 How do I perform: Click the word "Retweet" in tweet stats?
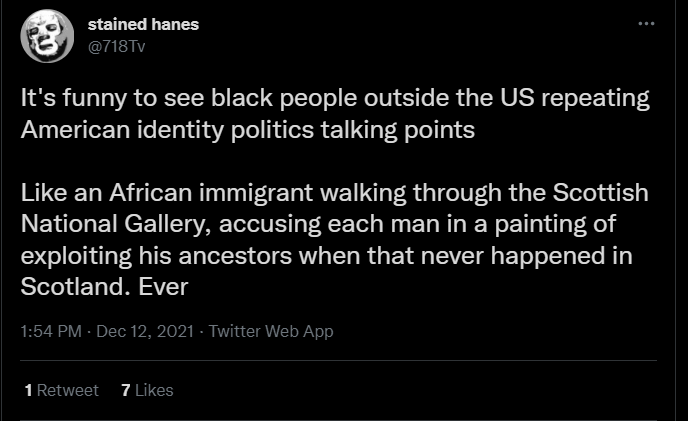[67, 390]
